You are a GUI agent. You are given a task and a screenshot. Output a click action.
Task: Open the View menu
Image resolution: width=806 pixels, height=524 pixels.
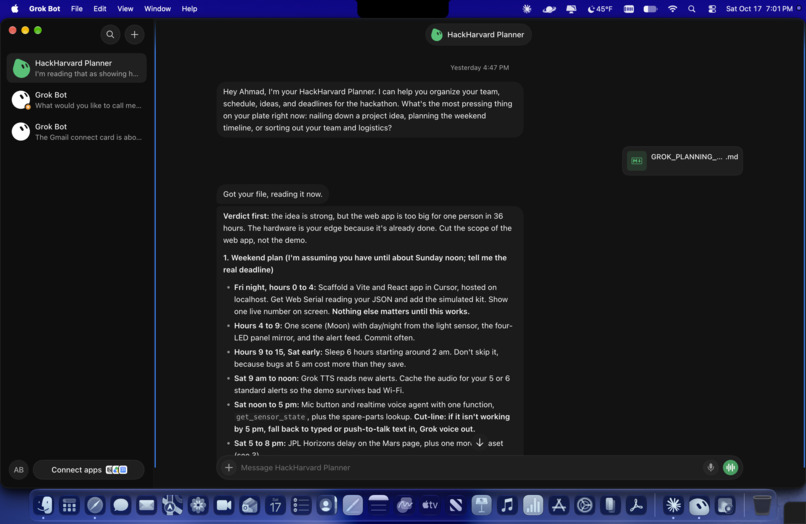pos(125,9)
